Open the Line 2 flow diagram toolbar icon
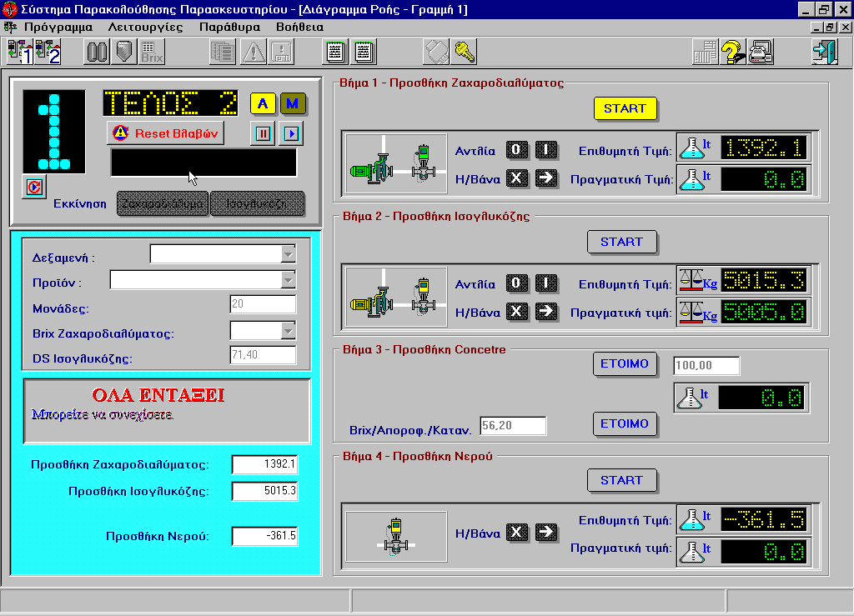The image size is (854, 616). pos(48,52)
